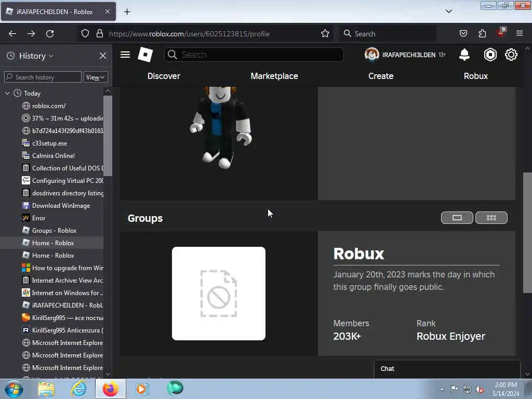
Task: Open the Roblox navigation hamburger menu
Action: coord(125,55)
